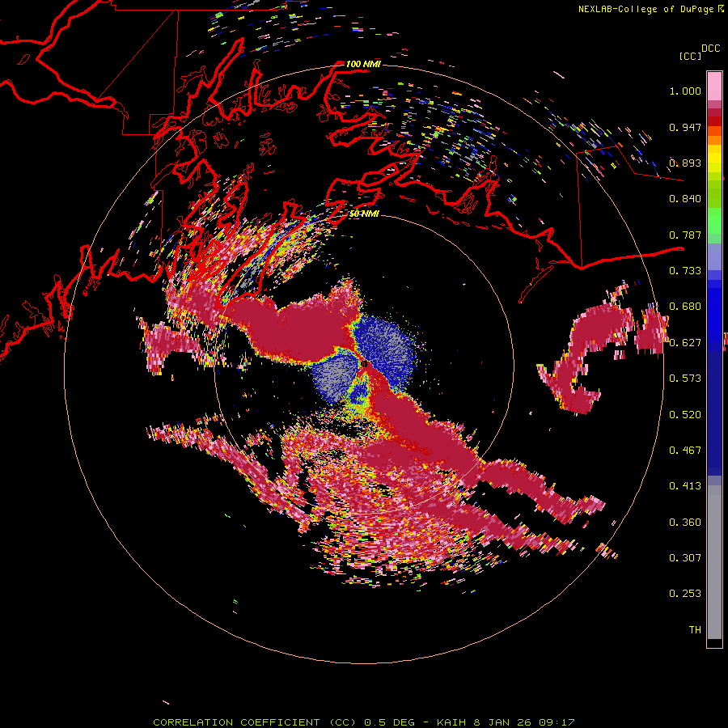This screenshot has width=728, height=728.
Task: Click the radar site center marker
Action: (x=365, y=365)
